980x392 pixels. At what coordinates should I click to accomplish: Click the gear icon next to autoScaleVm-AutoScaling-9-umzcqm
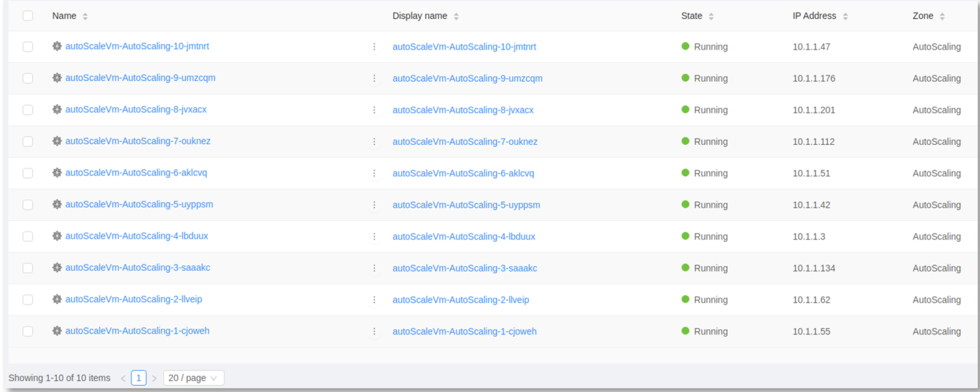point(57,78)
